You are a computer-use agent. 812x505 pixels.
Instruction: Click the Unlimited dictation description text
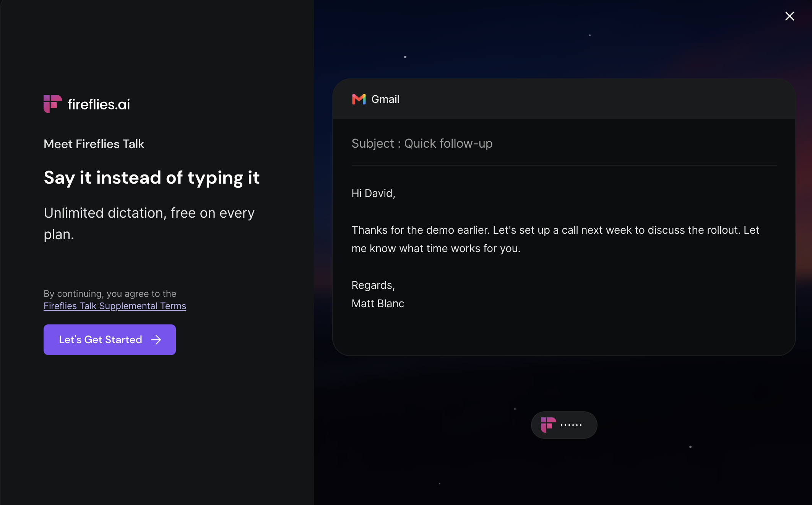(x=149, y=223)
